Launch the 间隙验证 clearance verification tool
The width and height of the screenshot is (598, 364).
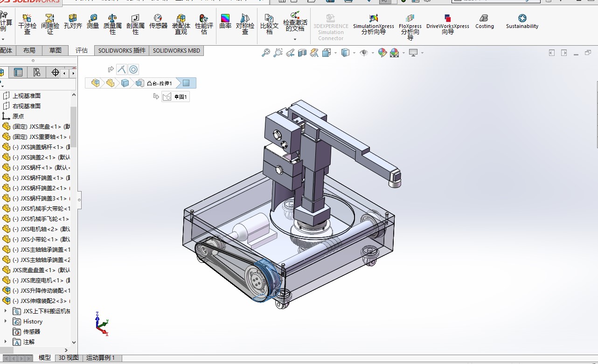tap(50, 24)
